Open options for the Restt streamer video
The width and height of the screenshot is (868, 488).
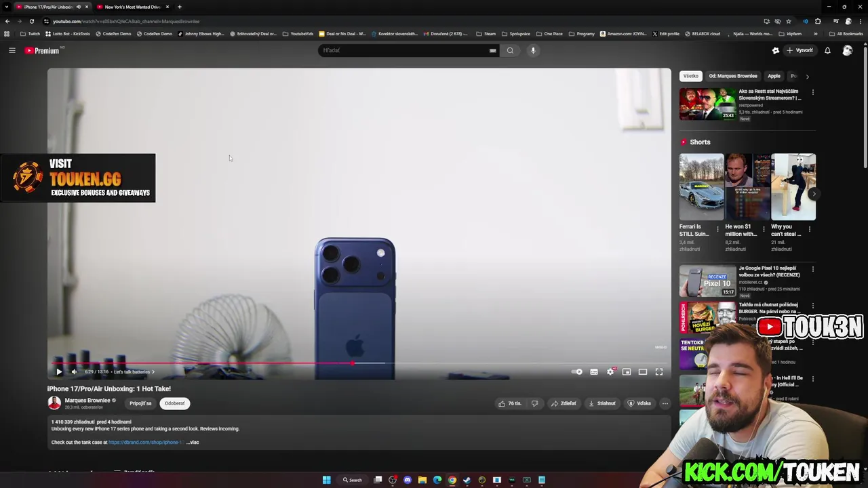(813, 92)
